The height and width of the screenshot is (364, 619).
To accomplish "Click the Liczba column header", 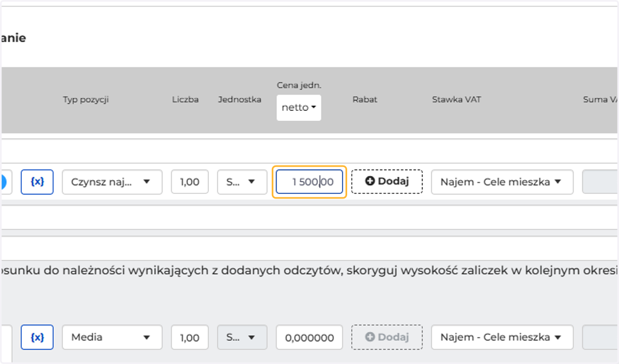I will [185, 100].
